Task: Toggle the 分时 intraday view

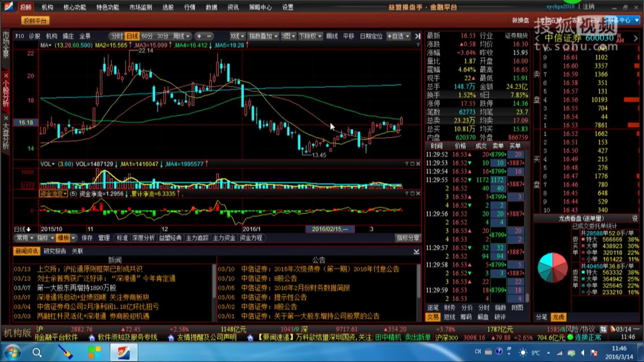Action: 117,36
